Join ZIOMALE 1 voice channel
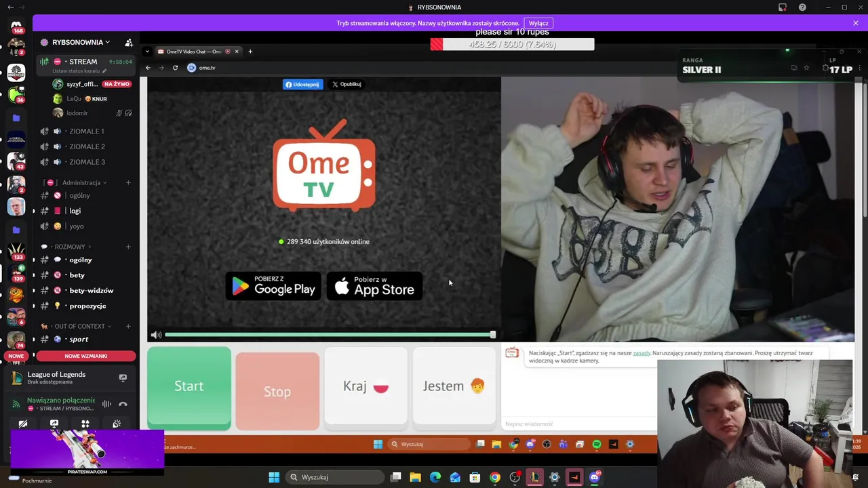 (x=86, y=131)
